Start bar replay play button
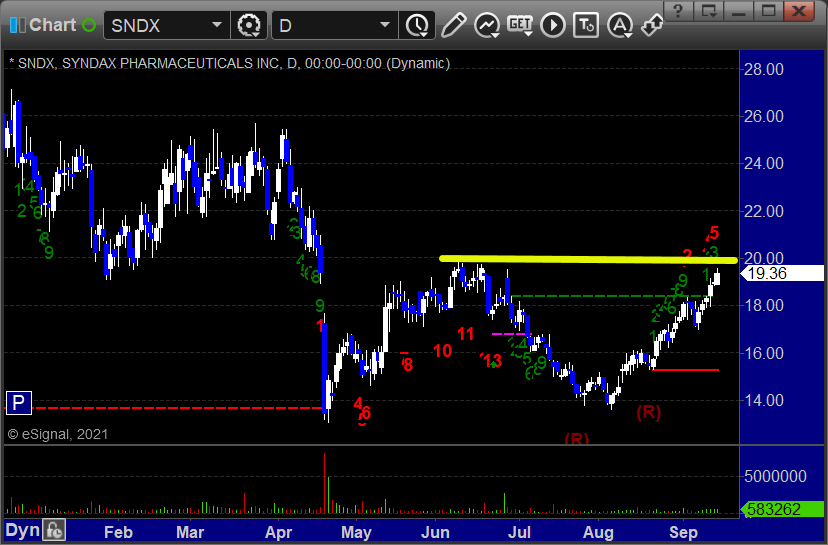The image size is (828, 545). click(x=553, y=25)
